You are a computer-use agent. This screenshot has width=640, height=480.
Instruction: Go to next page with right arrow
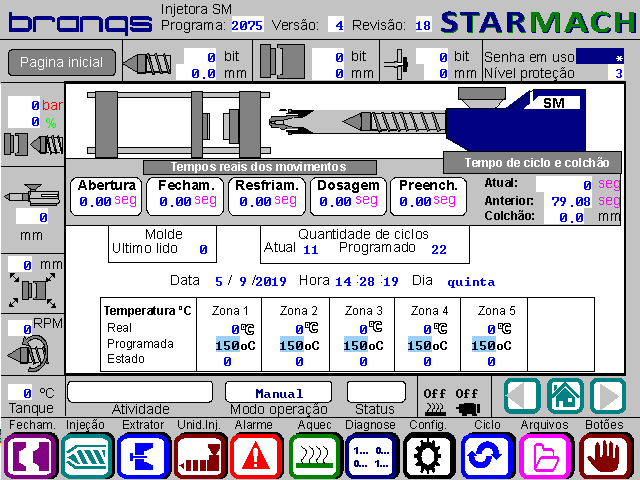608,396
